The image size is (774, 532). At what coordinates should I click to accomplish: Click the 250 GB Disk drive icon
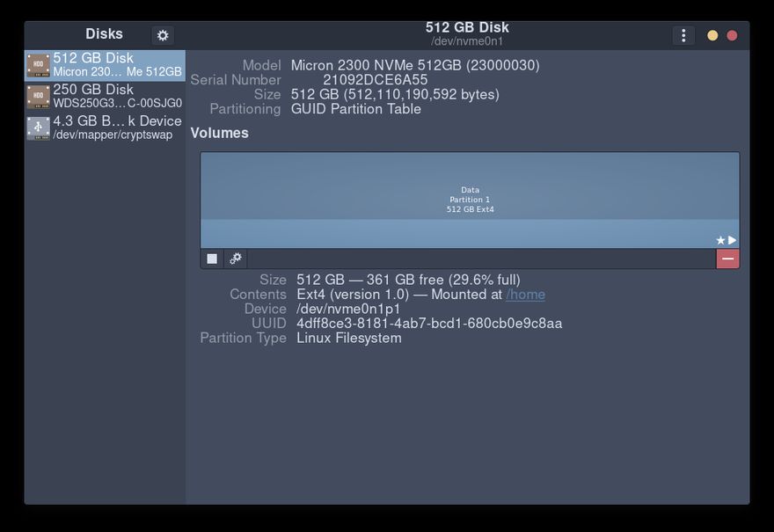(x=38, y=97)
